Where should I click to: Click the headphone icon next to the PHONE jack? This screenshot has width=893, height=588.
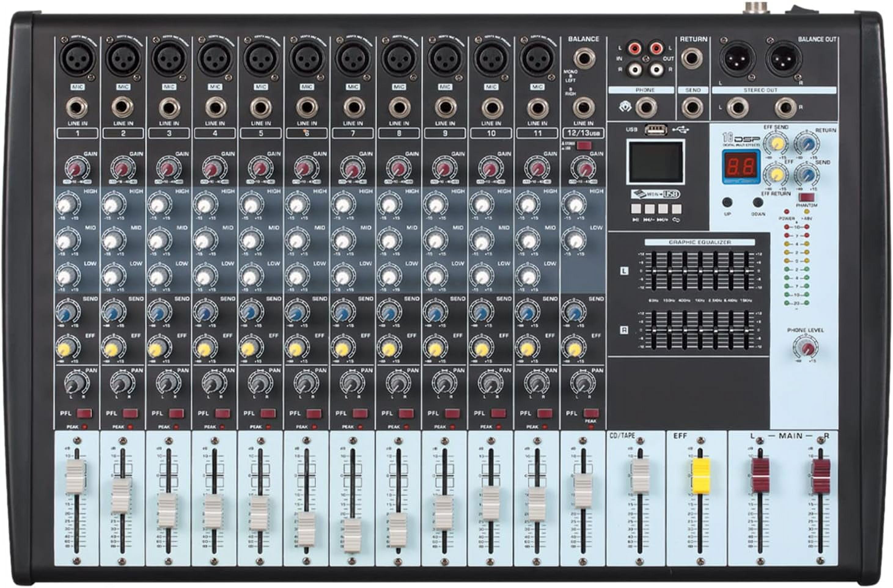pos(625,106)
